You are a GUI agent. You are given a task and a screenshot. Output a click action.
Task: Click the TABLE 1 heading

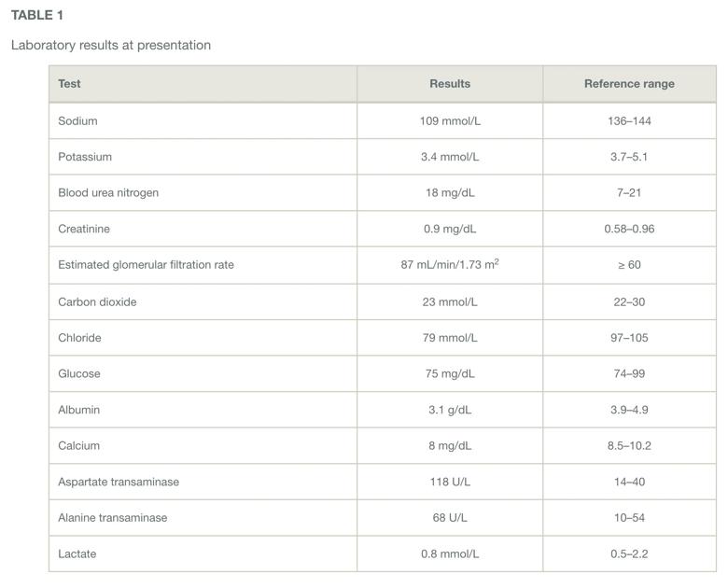tap(37, 15)
